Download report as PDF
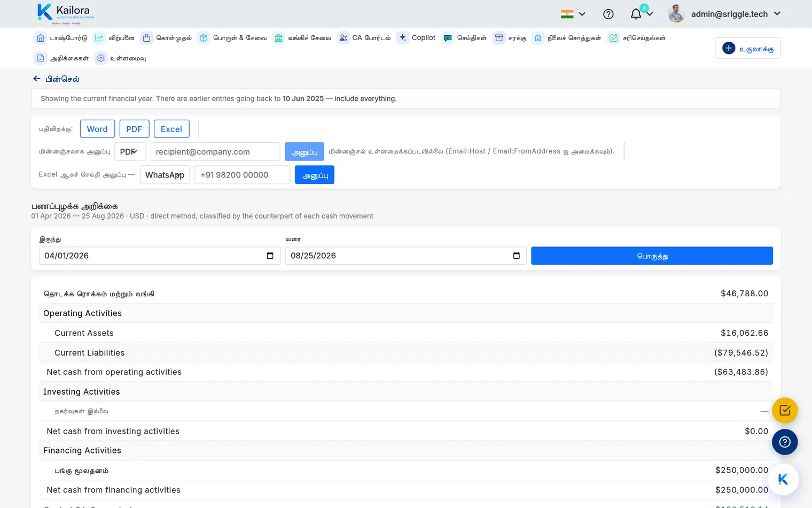 click(x=134, y=129)
